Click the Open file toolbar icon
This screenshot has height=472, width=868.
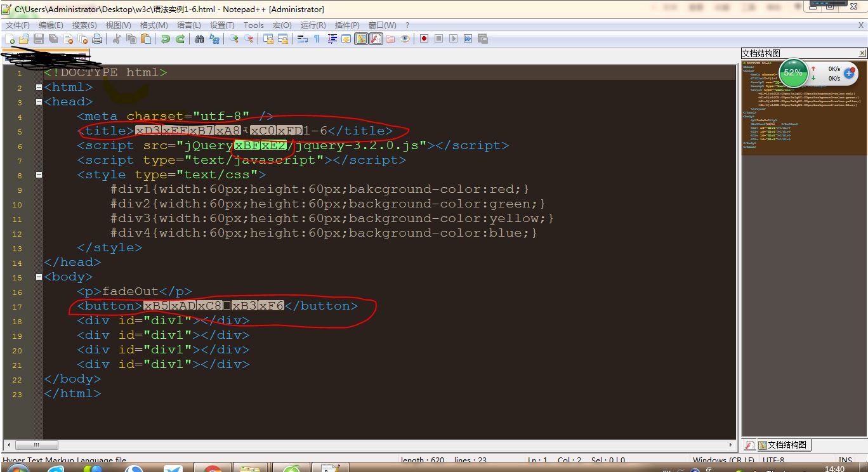click(24, 39)
